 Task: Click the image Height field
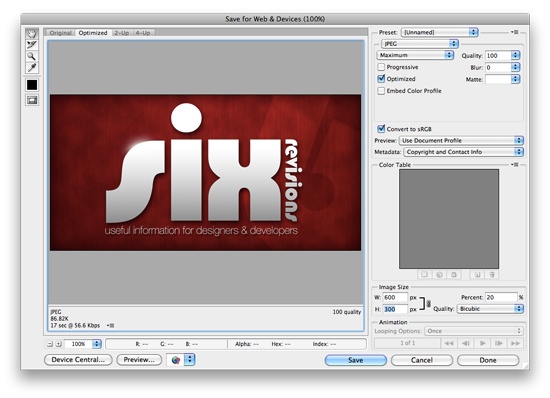(395, 309)
